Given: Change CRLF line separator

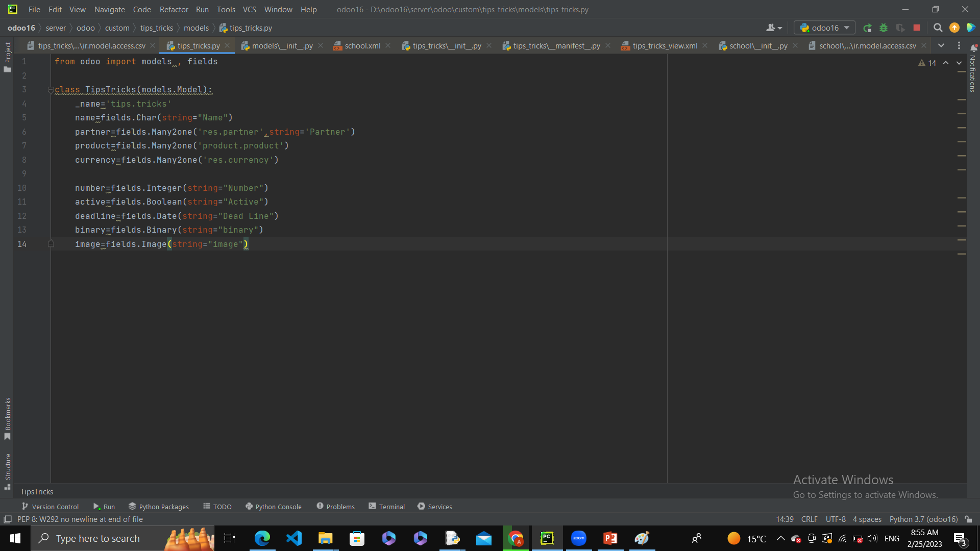Looking at the screenshot, I should coord(809,519).
